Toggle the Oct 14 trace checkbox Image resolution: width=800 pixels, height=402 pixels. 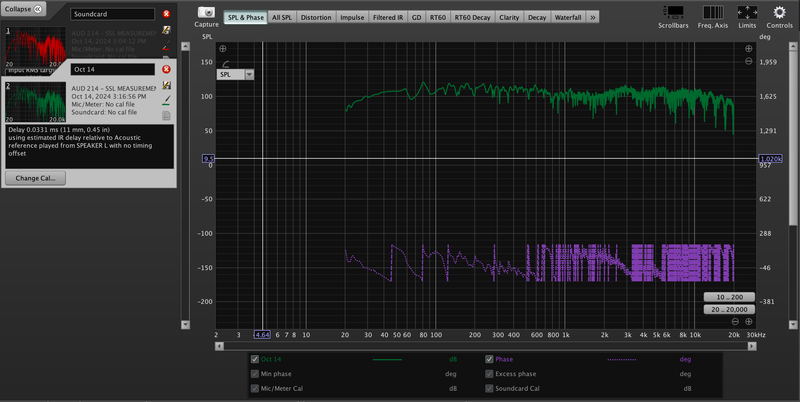[255, 359]
